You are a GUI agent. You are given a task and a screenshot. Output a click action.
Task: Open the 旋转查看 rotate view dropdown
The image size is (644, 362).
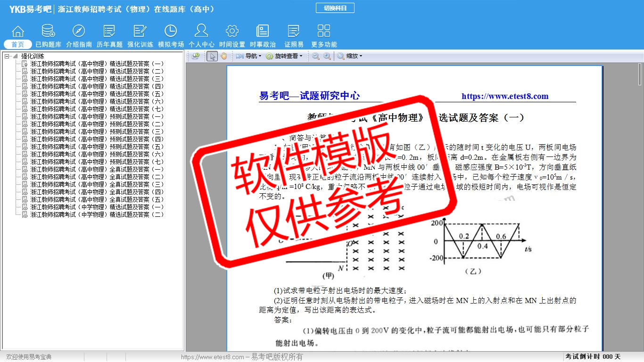[284, 56]
